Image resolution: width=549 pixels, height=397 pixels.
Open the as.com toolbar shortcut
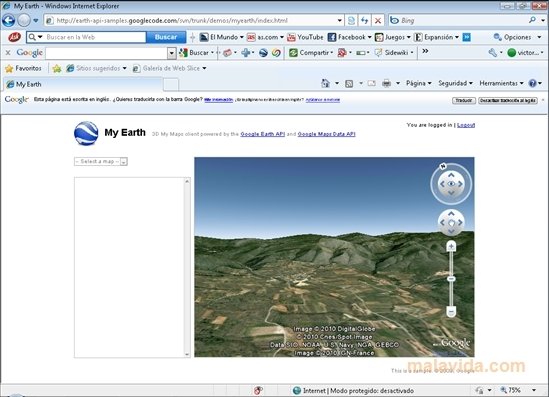(x=265, y=37)
